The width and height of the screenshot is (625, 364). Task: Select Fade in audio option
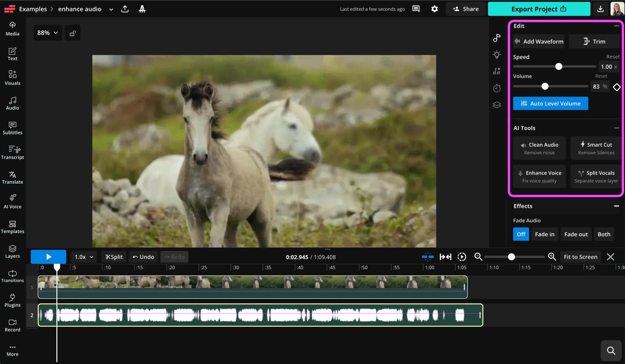[544, 234]
